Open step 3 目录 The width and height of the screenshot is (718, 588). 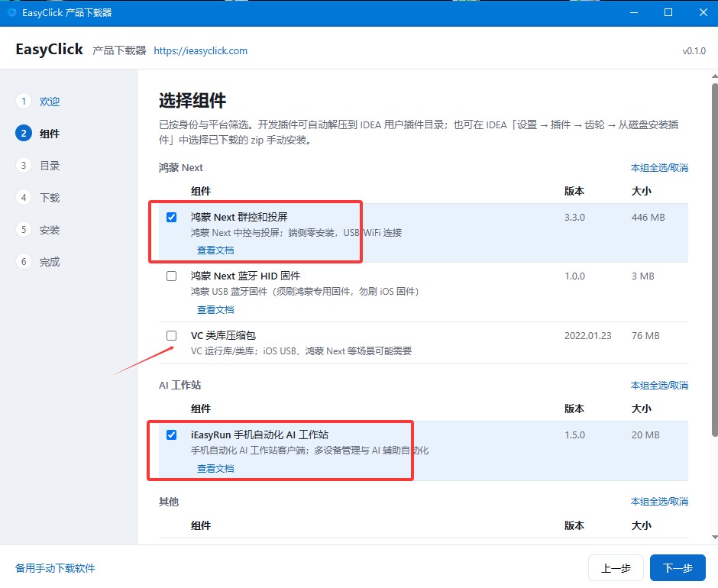pyautogui.click(x=38, y=165)
